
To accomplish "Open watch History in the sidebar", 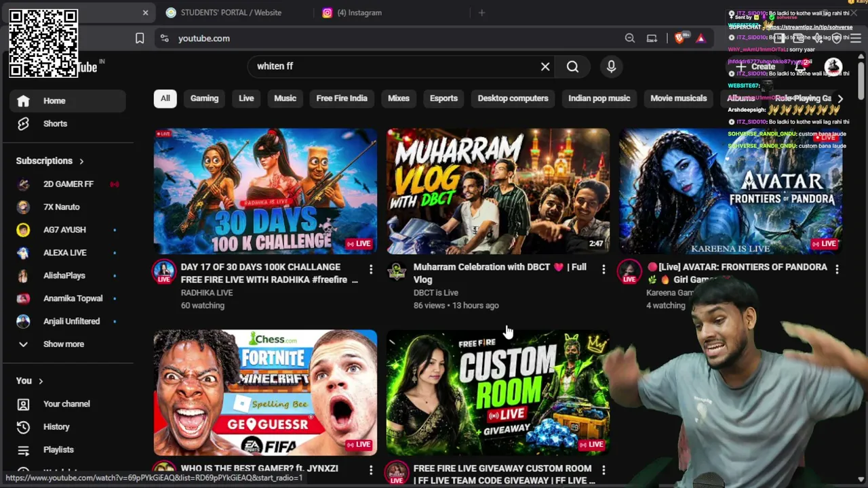I will click(68, 427).
